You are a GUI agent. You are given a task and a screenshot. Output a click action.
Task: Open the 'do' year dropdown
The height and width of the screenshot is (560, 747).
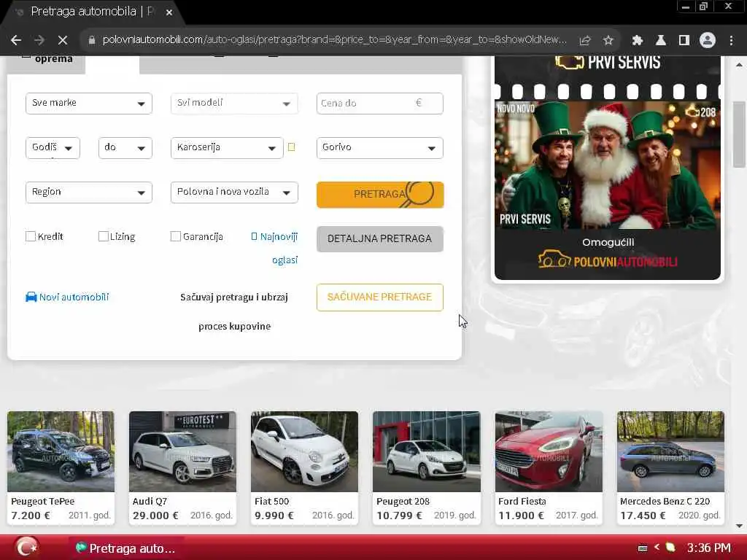125,147
